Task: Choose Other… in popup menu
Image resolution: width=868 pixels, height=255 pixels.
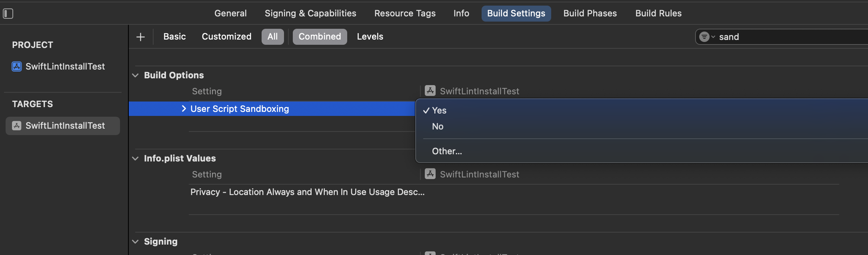Action: [447, 151]
